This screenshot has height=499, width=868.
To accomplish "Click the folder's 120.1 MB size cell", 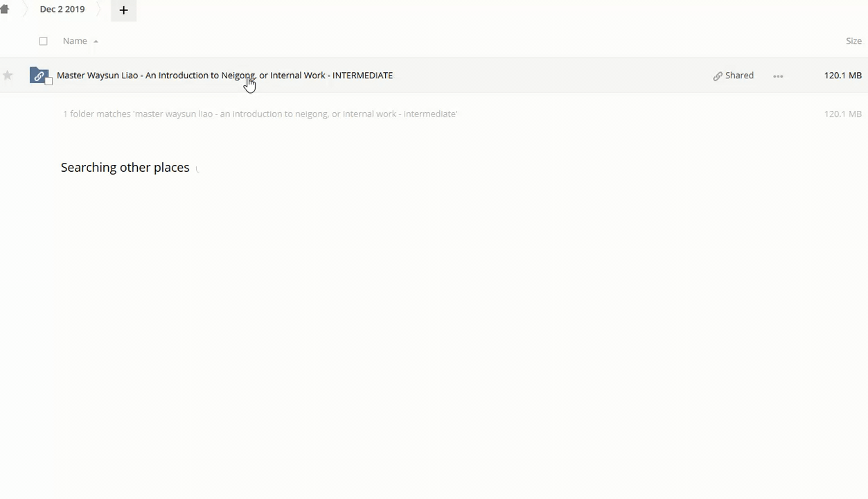I will click(842, 76).
